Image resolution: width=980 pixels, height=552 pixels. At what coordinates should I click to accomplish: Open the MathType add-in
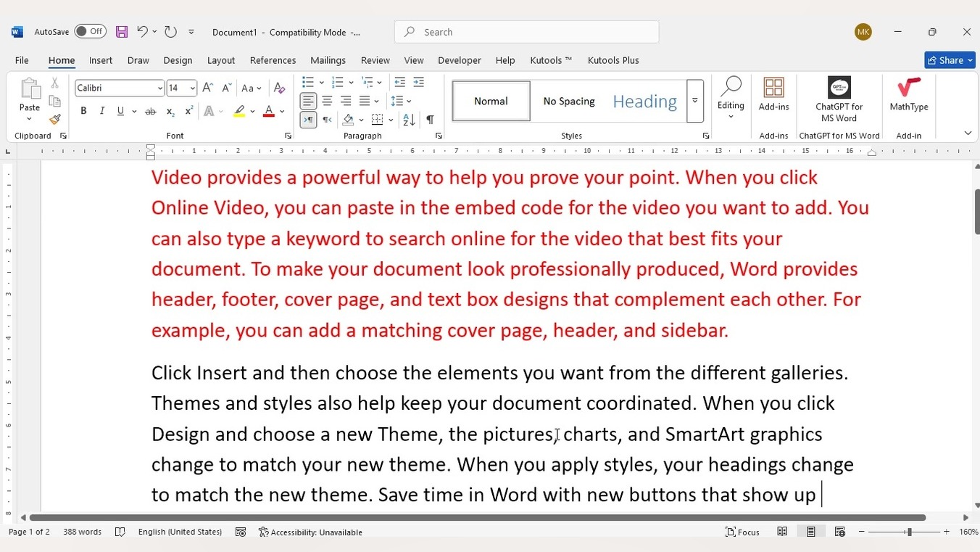[x=908, y=96]
